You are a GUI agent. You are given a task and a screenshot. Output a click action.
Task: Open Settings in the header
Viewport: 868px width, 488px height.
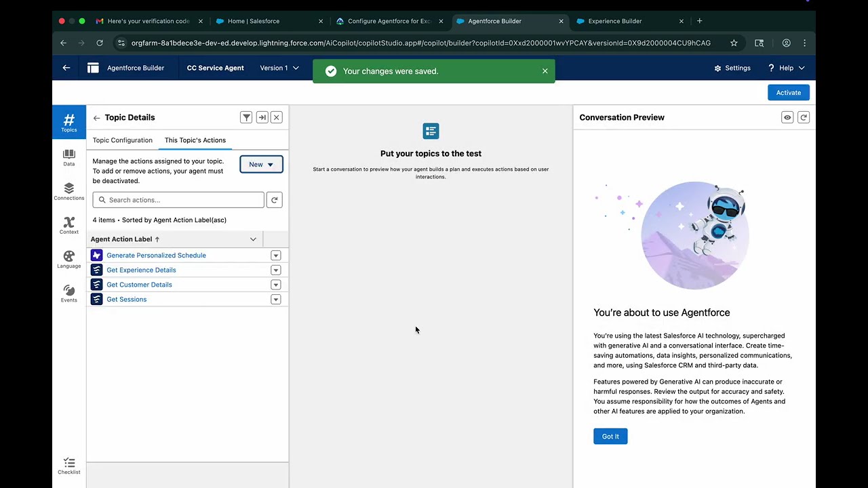[732, 68]
